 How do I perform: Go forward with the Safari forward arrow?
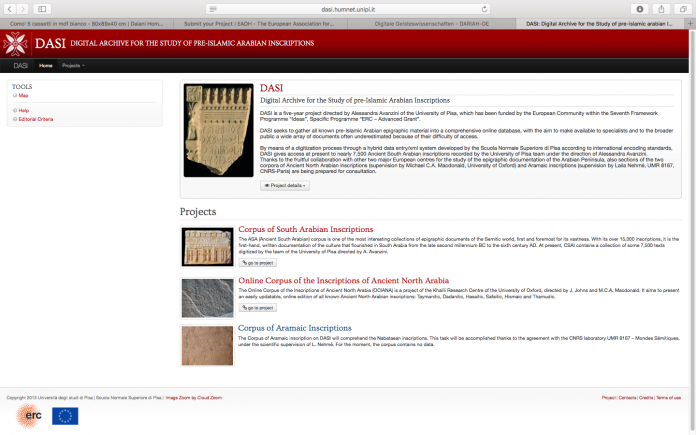(22, 9)
